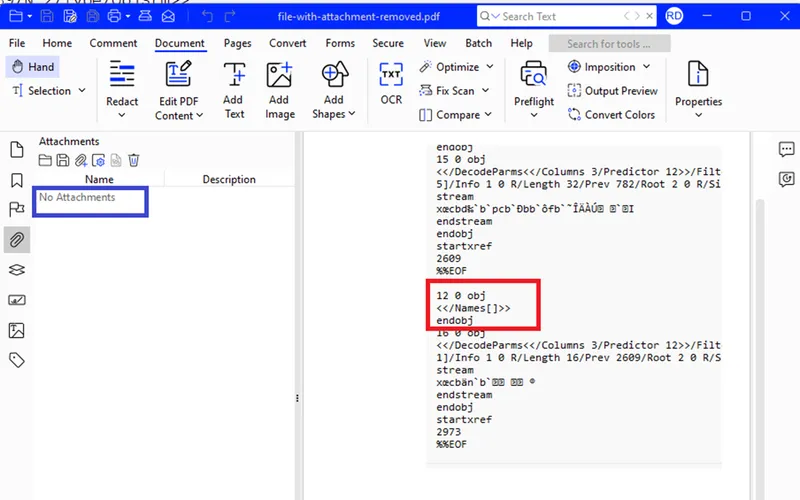Switch to the Batch tab
Screen dimensions: 800x500
tap(479, 43)
